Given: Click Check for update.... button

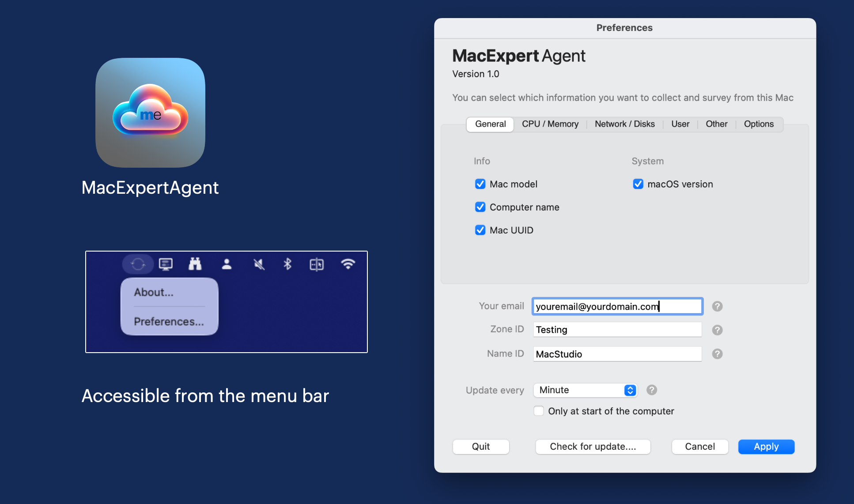Looking at the screenshot, I should coord(593,447).
